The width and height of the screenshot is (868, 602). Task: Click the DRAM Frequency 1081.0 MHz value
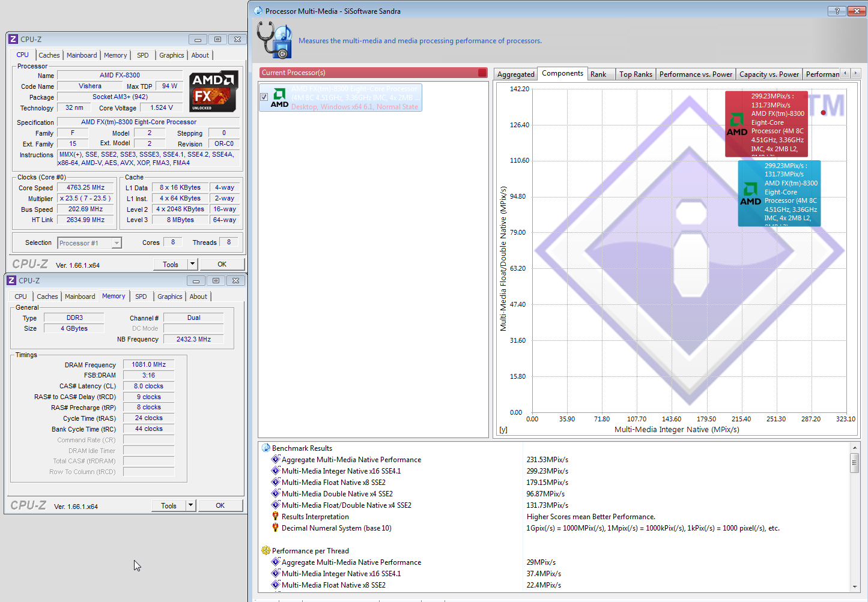click(x=149, y=364)
